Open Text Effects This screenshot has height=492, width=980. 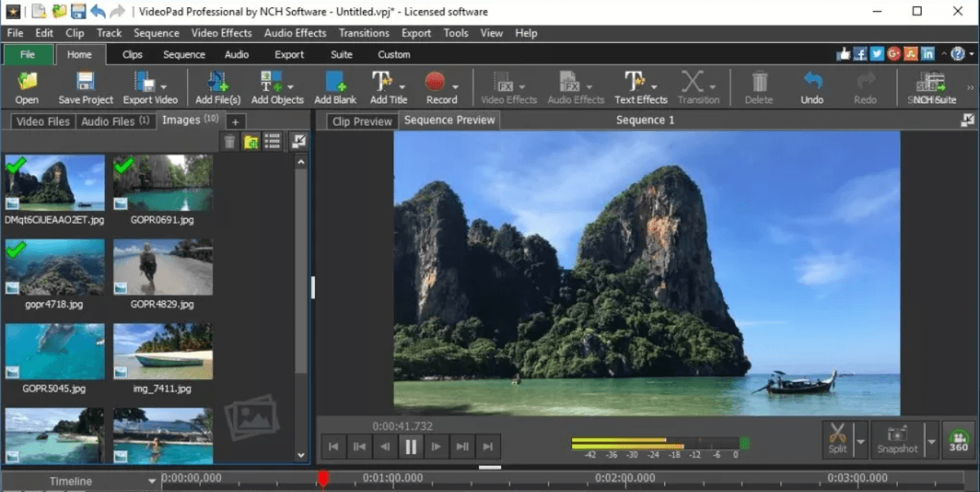click(638, 87)
